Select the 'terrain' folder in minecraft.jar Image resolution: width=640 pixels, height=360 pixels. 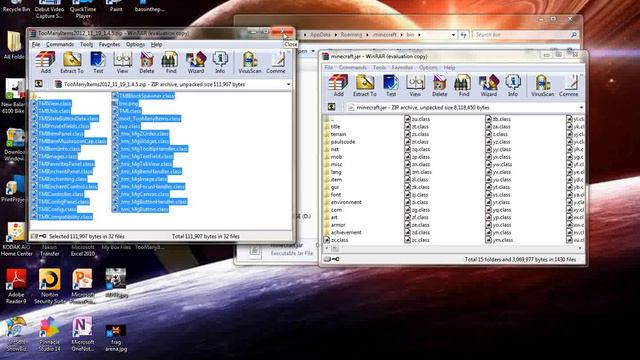(334, 134)
